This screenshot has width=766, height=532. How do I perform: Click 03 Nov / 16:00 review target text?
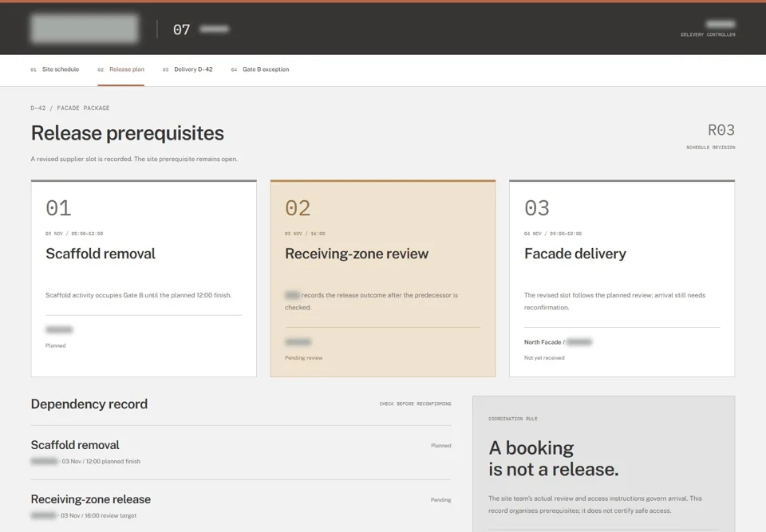[99, 515]
